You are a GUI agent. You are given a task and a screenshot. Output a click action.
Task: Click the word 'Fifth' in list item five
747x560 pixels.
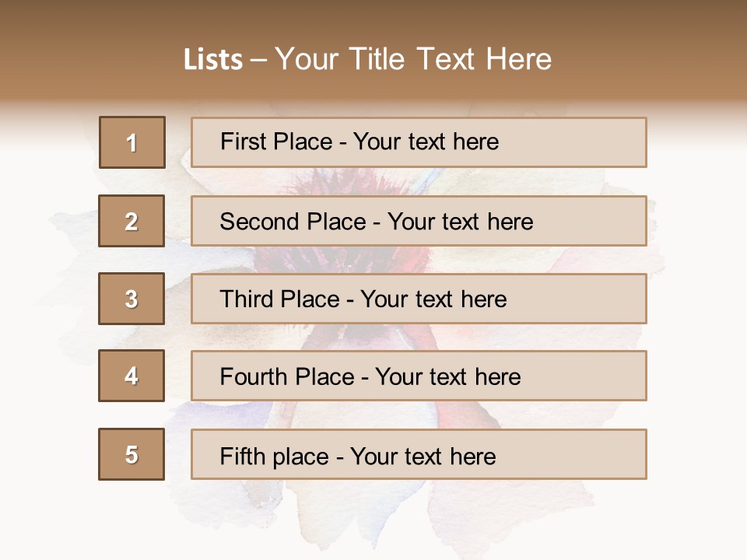(242, 456)
